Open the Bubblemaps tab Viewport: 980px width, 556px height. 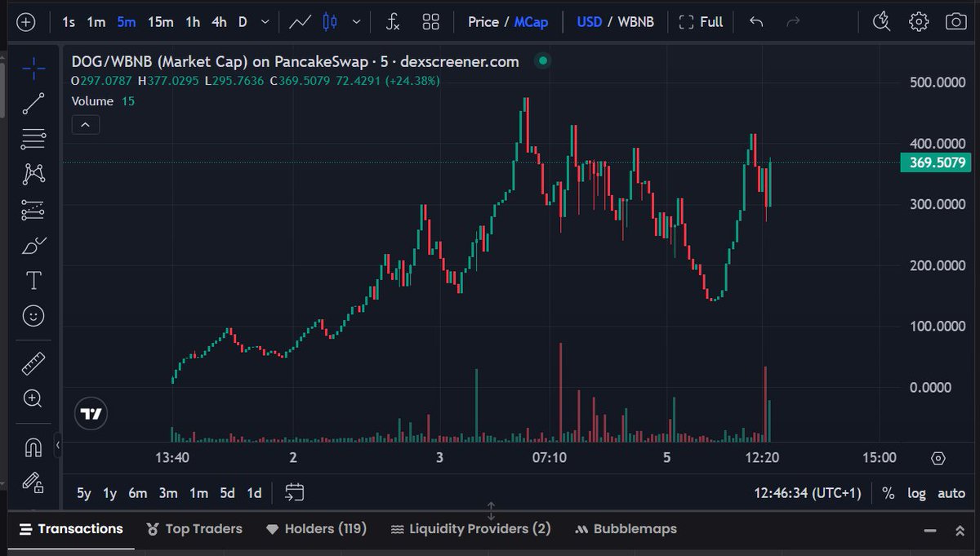(626, 529)
